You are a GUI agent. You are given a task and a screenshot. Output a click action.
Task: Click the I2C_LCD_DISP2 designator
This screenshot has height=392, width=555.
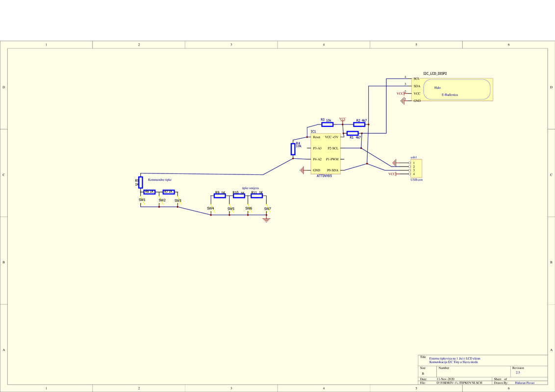435,73
